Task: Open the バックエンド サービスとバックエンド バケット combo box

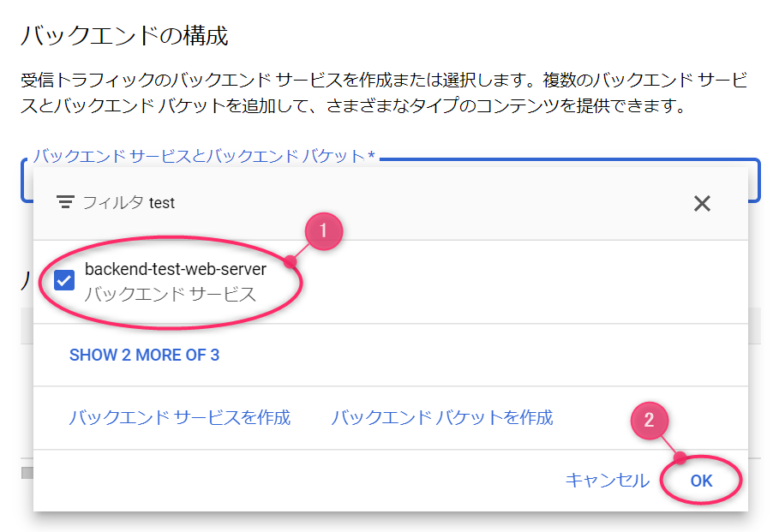Action: (x=391, y=180)
